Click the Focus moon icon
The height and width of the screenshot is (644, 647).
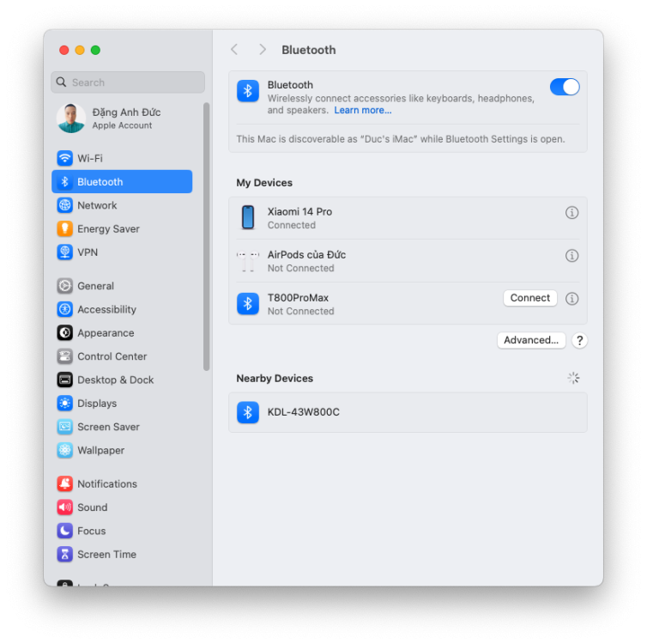pyautogui.click(x=64, y=531)
